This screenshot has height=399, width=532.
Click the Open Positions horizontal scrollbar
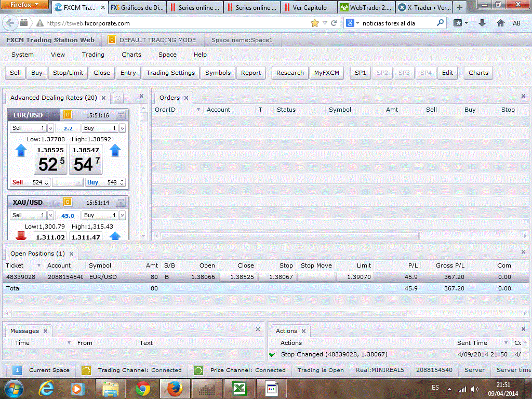pos(209,313)
